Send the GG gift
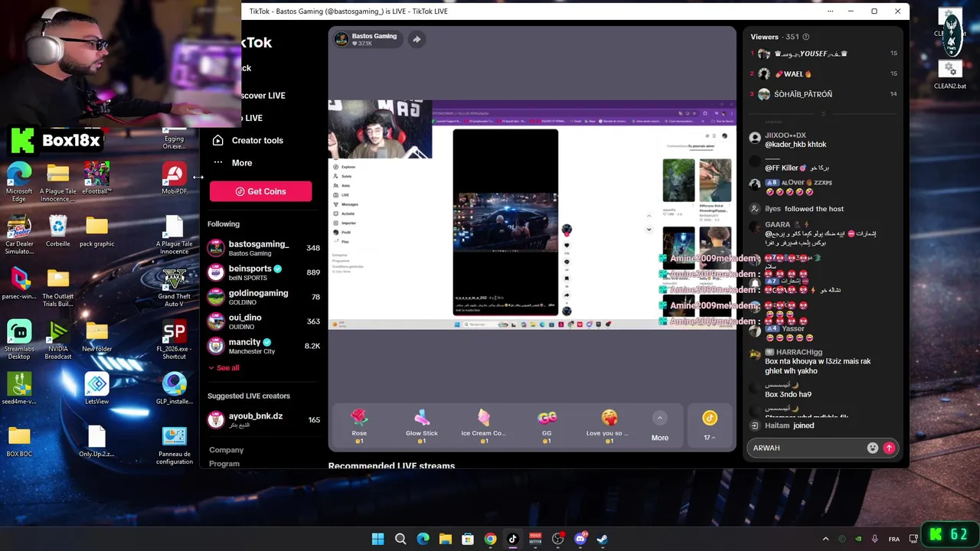This screenshot has width=980, height=551. coord(547,426)
